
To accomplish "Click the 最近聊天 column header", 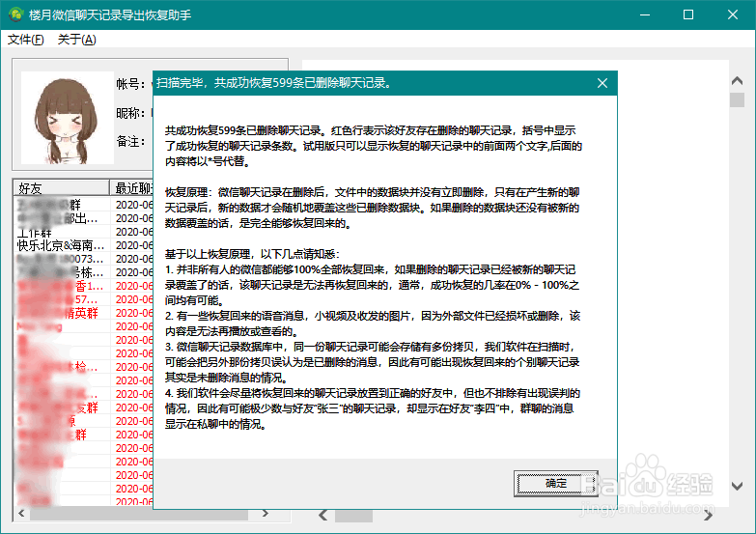I will coord(131,187).
